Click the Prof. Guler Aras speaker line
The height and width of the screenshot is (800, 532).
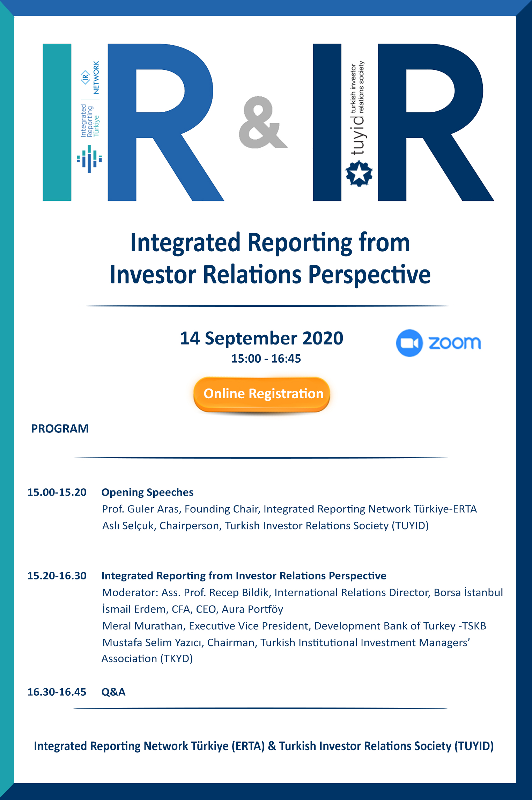(x=289, y=509)
